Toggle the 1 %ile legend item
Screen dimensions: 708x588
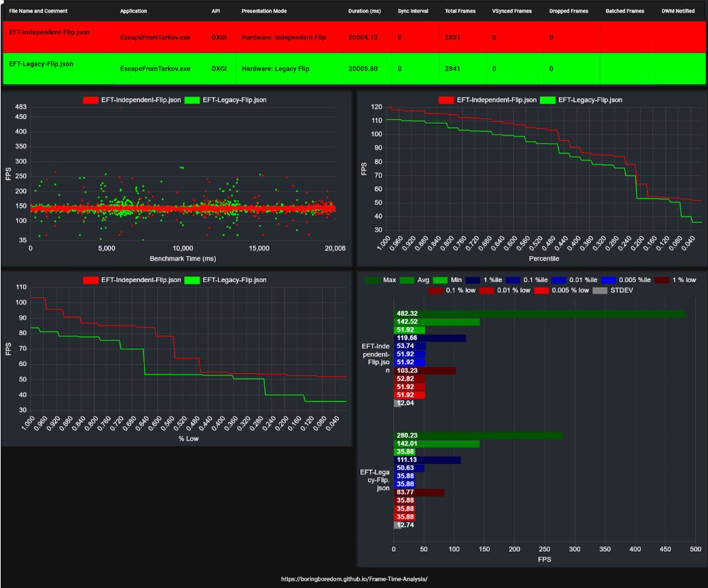tap(483, 280)
